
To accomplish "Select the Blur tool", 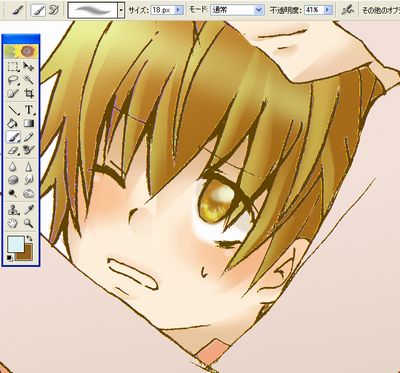I will coord(13,166).
